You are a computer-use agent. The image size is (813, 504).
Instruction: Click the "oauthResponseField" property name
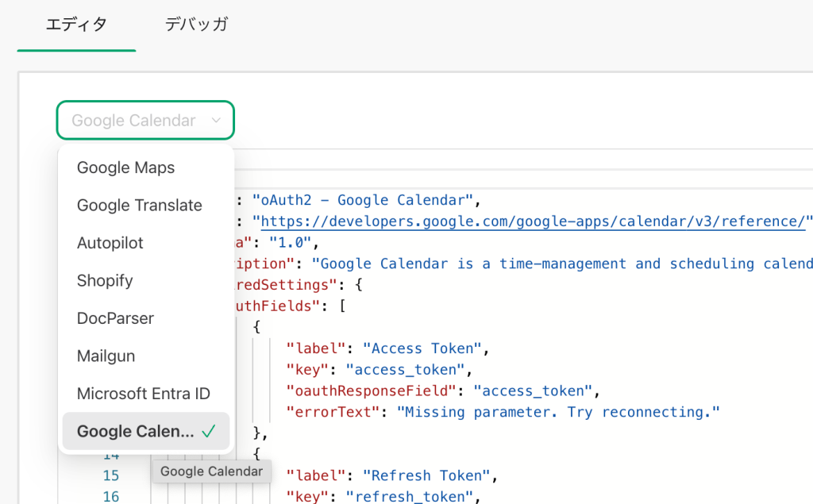371,391
